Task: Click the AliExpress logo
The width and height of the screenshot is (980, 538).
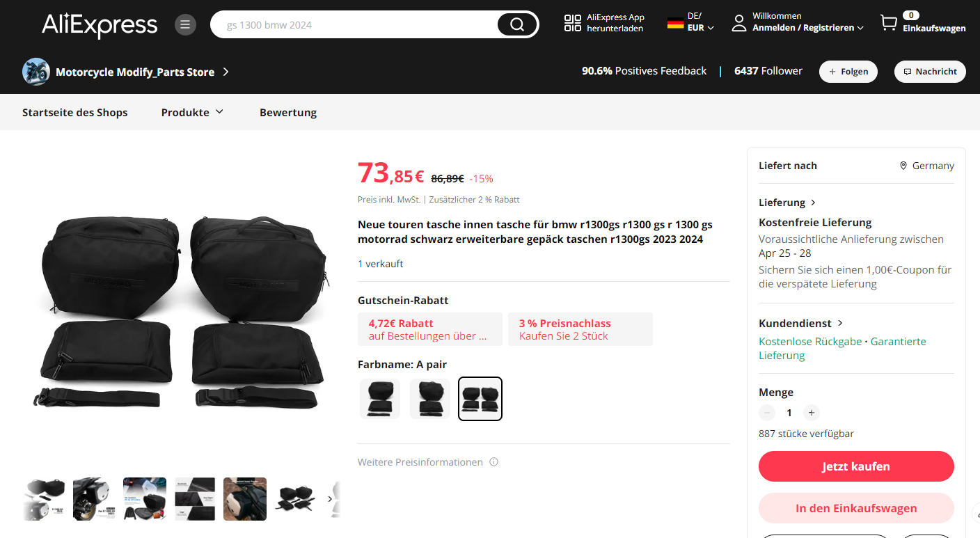Action: [x=100, y=25]
